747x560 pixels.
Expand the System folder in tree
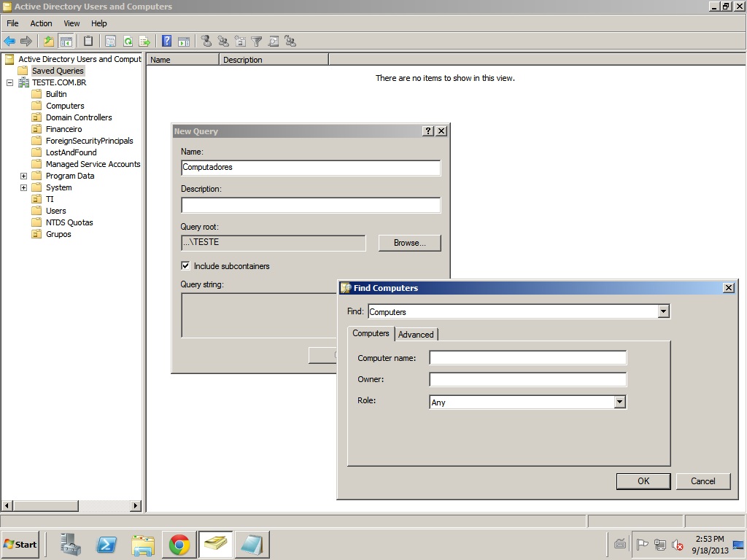coord(23,187)
